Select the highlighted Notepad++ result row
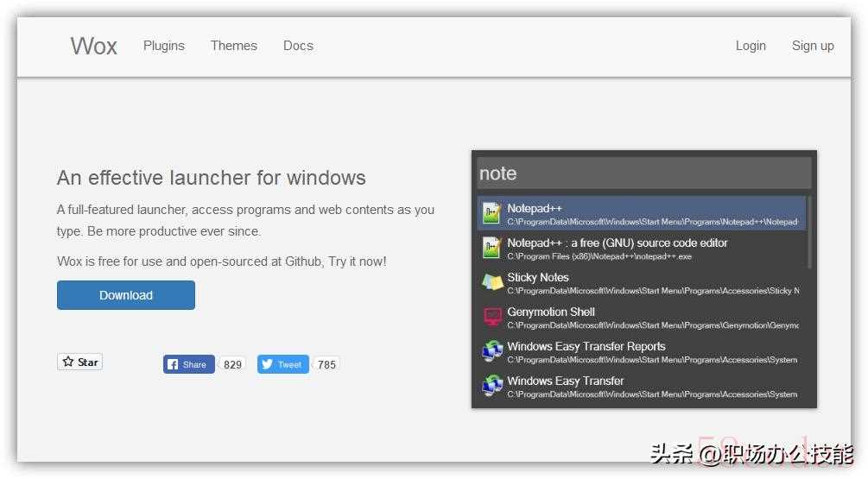This screenshot has height=479, width=868. (x=642, y=213)
